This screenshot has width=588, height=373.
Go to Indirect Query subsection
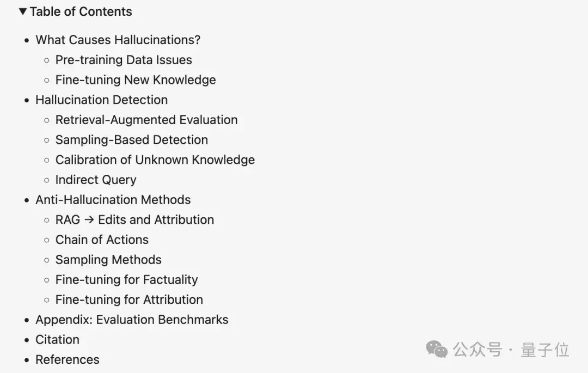coord(96,180)
